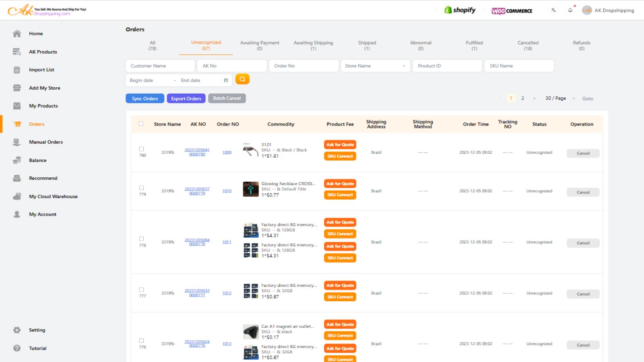The image size is (644, 362).
Task: Click the Batch Cancel button
Action: [227, 98]
